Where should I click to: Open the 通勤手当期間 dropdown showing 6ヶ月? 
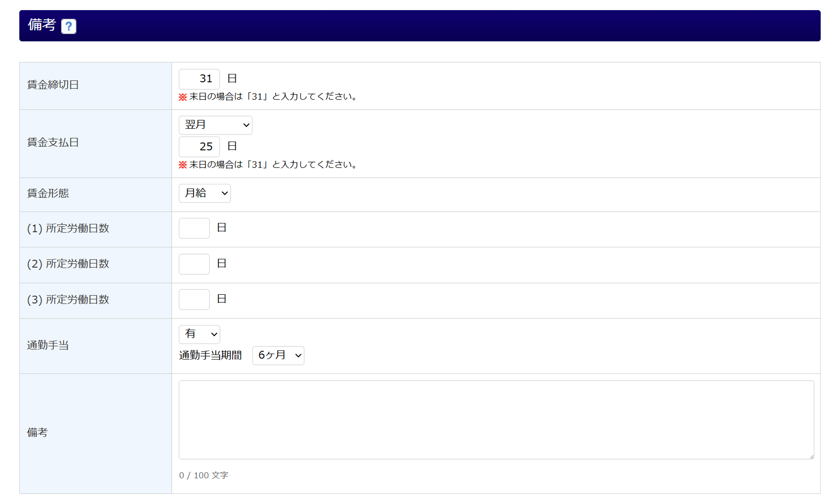point(278,355)
